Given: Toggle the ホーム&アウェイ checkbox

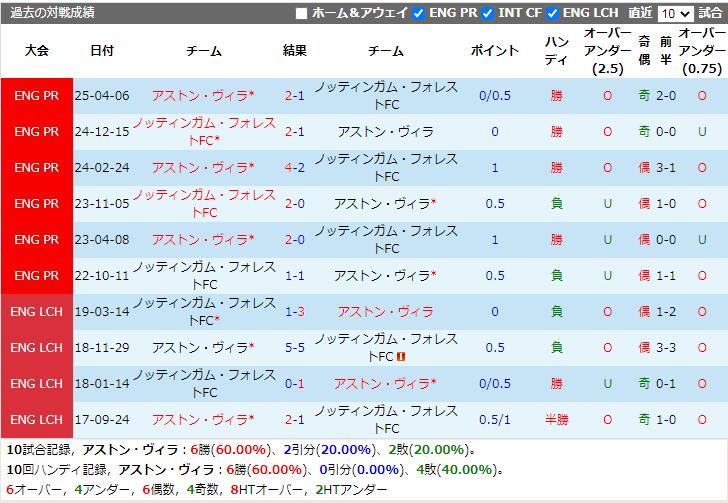Looking at the screenshot, I should pos(302,13).
